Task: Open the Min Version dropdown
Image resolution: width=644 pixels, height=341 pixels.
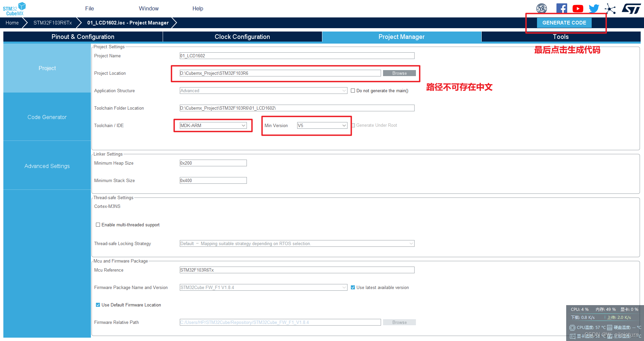Action: pos(322,125)
